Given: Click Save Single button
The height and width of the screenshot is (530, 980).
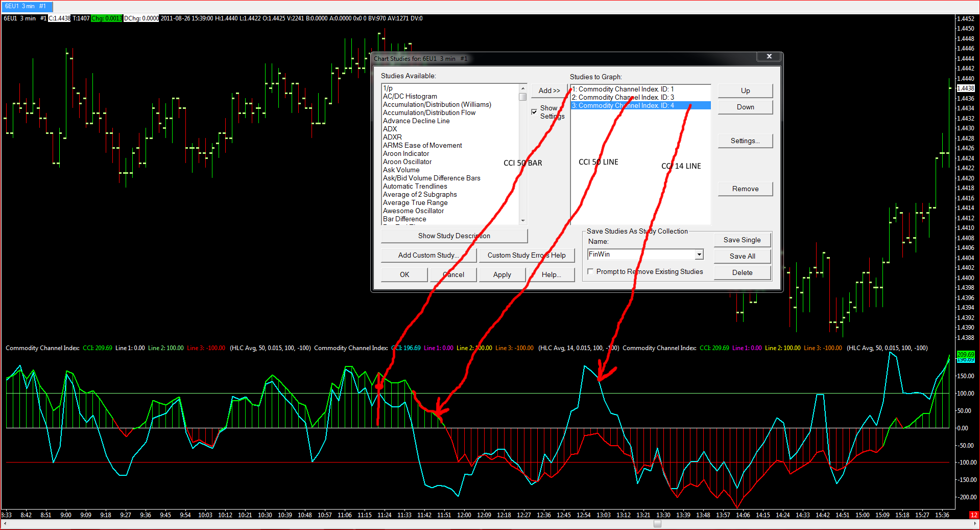Looking at the screenshot, I should (742, 240).
